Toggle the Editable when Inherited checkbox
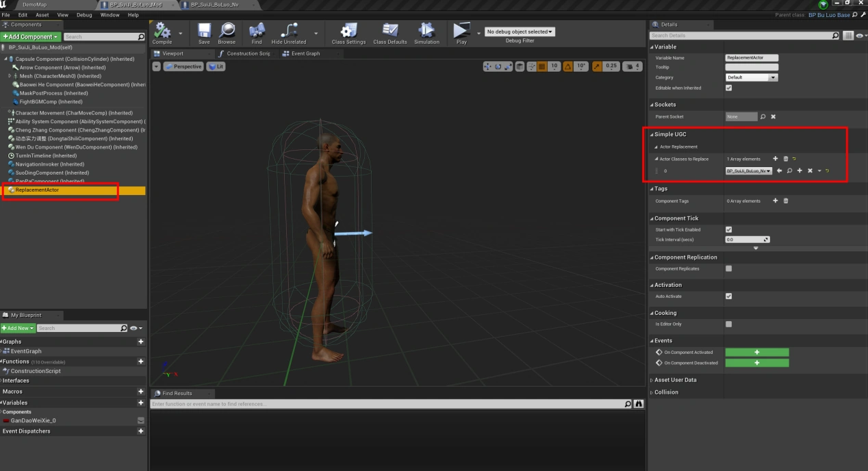 [x=728, y=88]
